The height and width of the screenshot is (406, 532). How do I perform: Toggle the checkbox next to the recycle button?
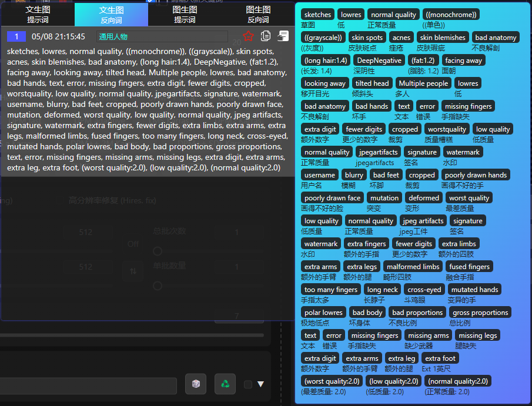pyautogui.click(x=248, y=384)
